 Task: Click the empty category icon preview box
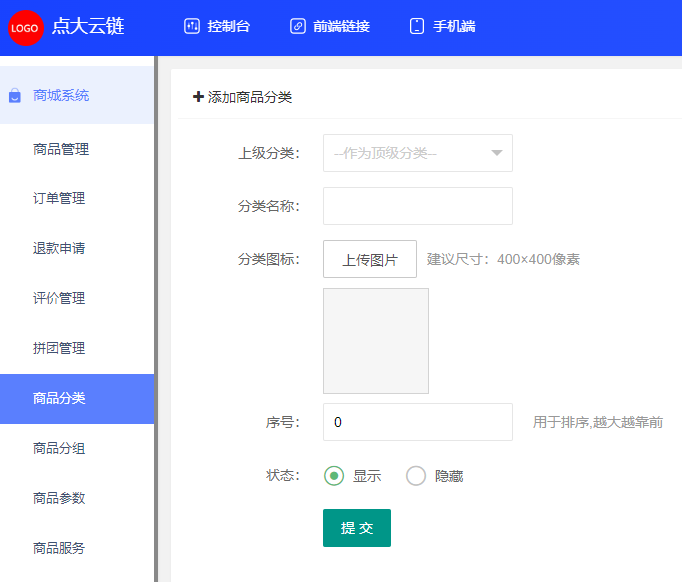tap(376, 341)
